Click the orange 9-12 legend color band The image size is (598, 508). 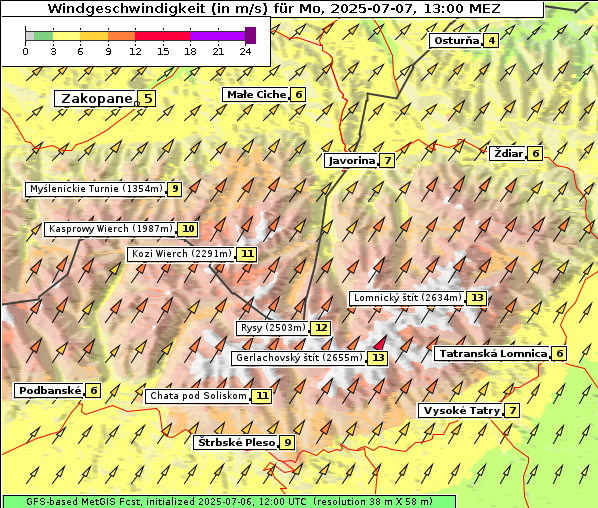coord(122,36)
